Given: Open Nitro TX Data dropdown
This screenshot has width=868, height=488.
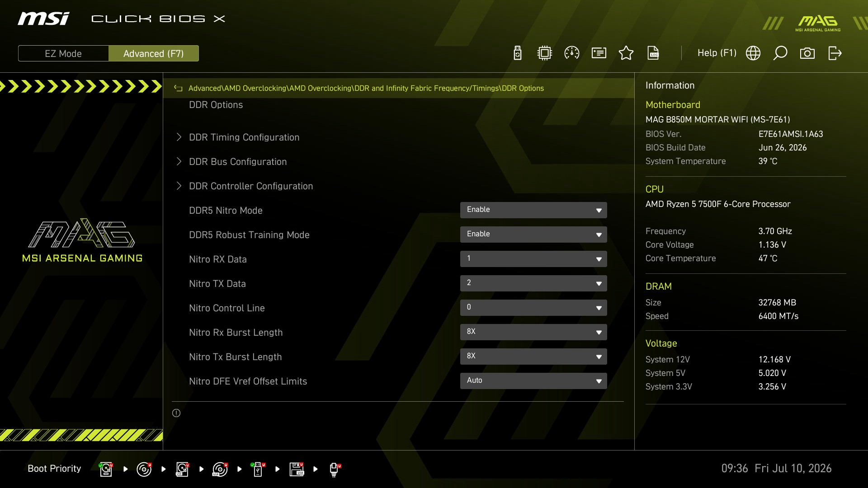Looking at the screenshot, I should [533, 283].
